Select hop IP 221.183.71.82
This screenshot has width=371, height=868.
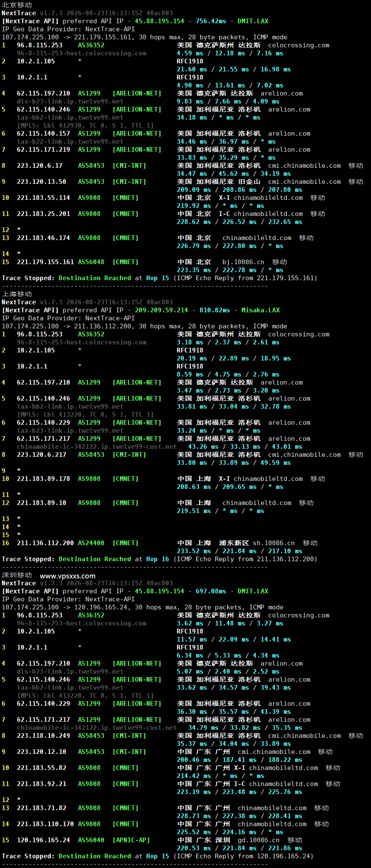41,808
